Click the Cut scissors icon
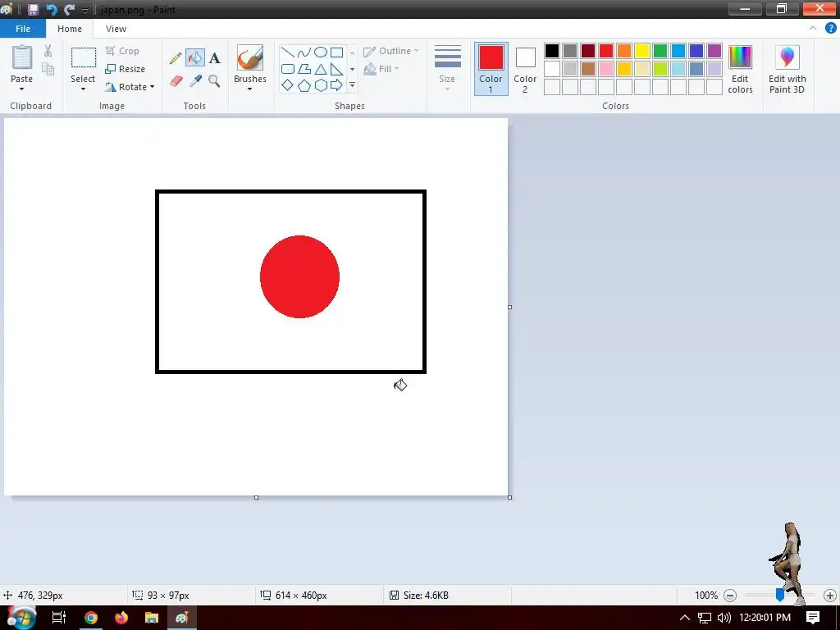Screen dimensions: 840x630 tap(48, 51)
